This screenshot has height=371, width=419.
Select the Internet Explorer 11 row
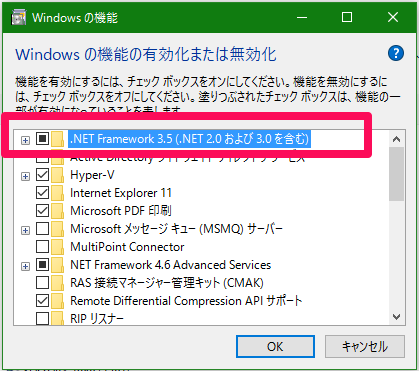(x=121, y=193)
